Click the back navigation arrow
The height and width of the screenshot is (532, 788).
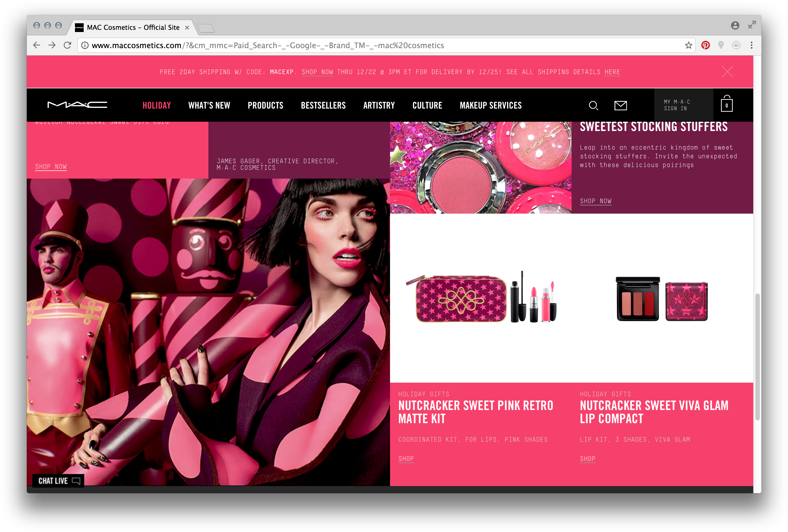[36, 45]
